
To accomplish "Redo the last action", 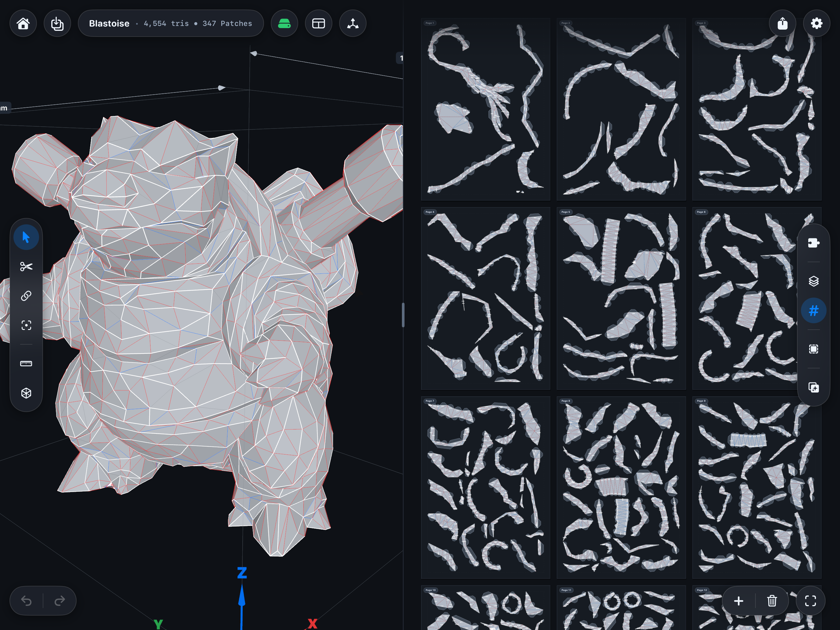I will [x=60, y=601].
